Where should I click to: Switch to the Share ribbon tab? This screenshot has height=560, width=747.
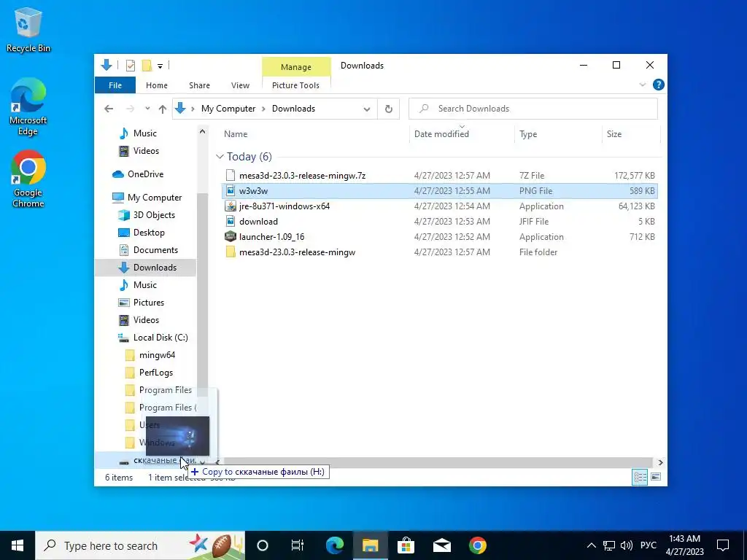pos(199,85)
